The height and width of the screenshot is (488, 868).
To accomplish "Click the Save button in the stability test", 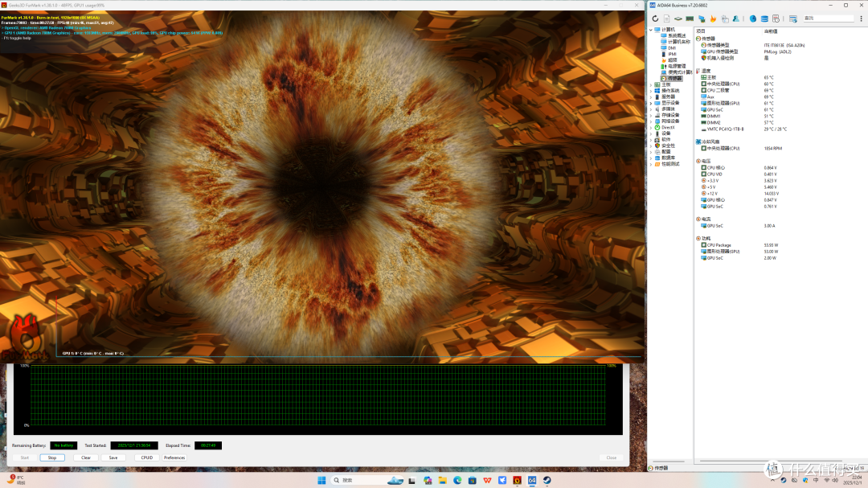I will pyautogui.click(x=113, y=457).
